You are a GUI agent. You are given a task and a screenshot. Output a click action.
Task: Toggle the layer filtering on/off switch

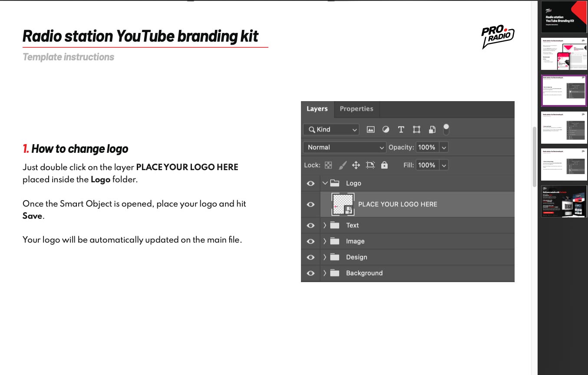point(446,129)
